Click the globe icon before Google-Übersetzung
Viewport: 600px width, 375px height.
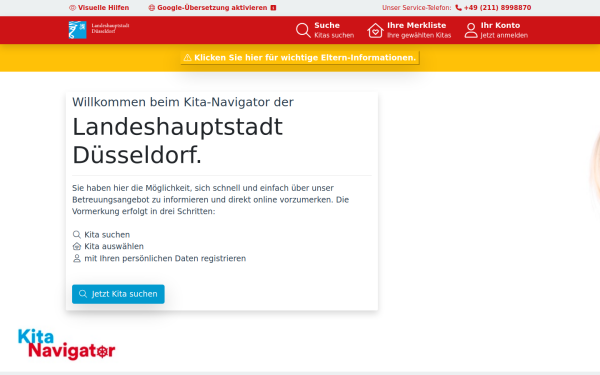click(x=152, y=8)
